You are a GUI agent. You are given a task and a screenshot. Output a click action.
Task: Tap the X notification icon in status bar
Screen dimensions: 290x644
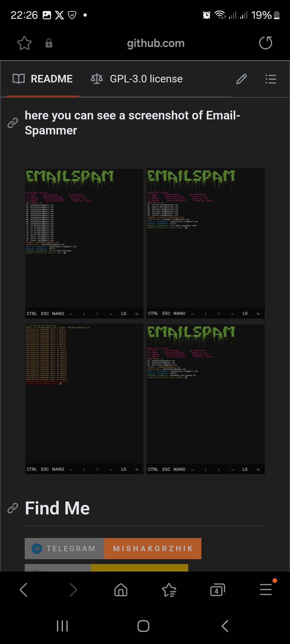[60, 15]
